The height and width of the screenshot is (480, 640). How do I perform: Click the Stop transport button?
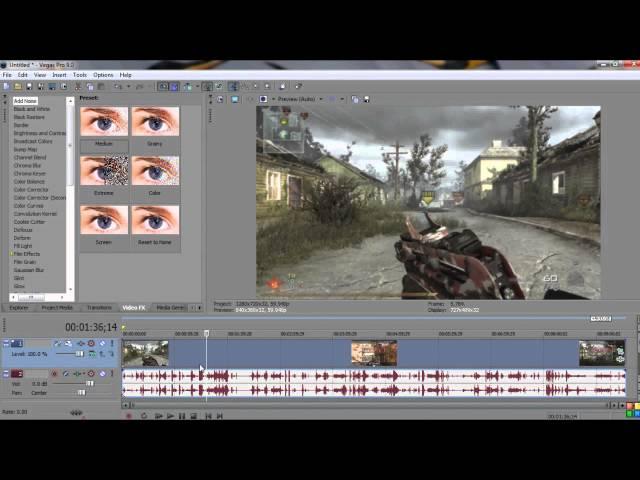(x=193, y=416)
